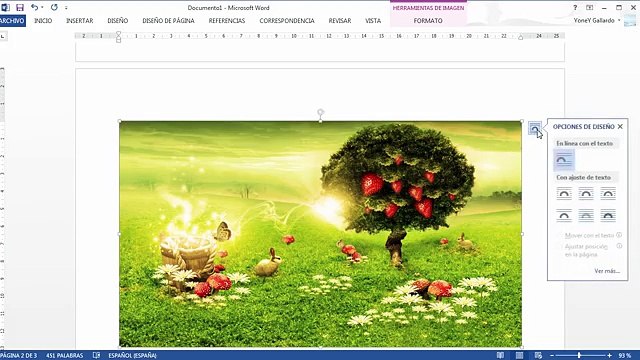640x360 pixels.
Task: Select In Front of Text wrap icon
Action: 608,215
